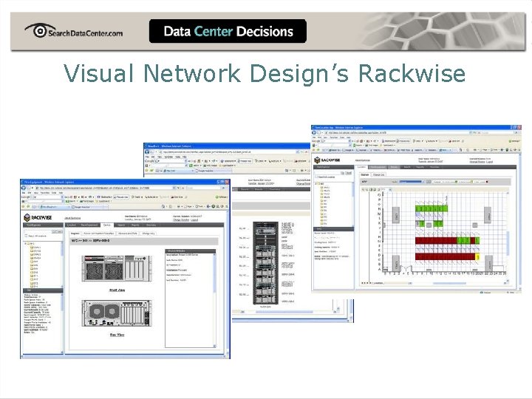Click the Home icon in the Device window toolbar
532x399 pixels.
pos(163,206)
